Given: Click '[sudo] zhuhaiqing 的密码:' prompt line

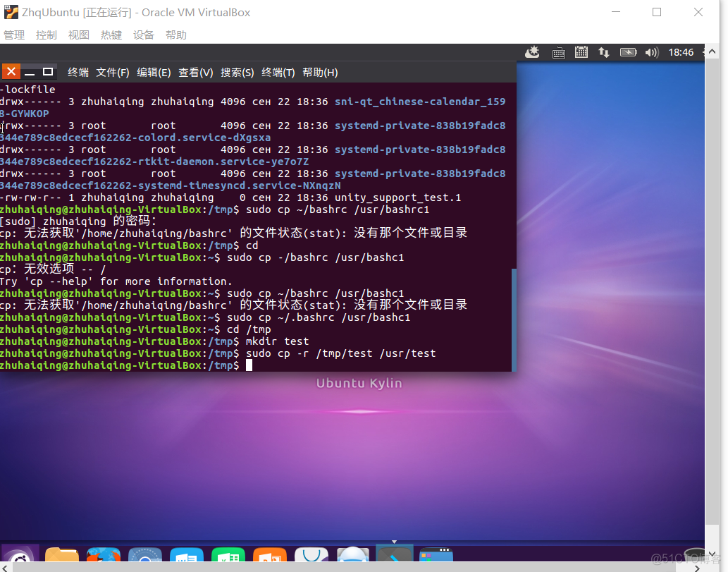Looking at the screenshot, I should [78, 221].
